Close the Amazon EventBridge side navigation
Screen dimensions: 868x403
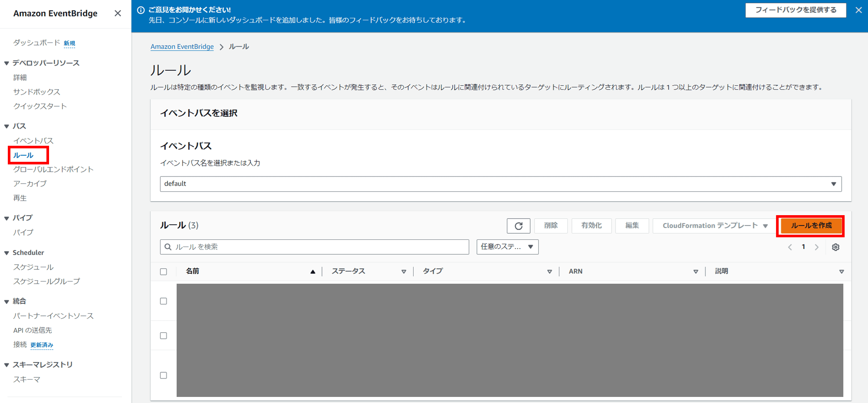(x=118, y=13)
